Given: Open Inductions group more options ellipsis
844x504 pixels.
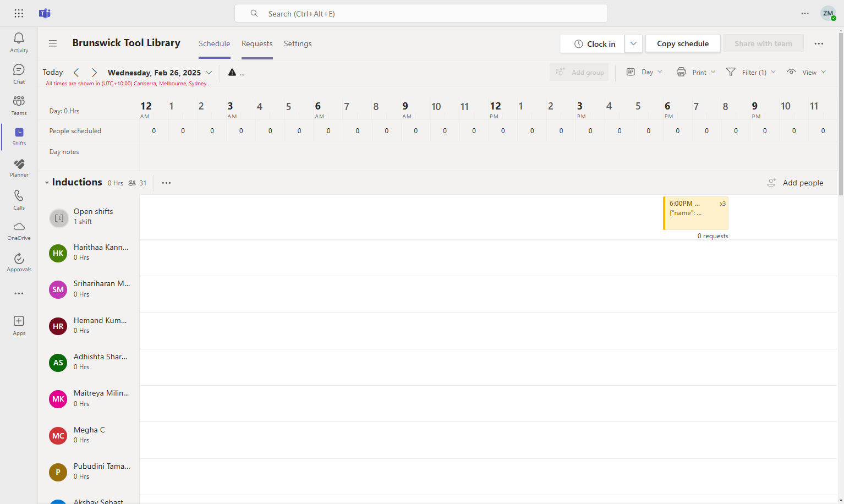Looking at the screenshot, I should [166, 183].
